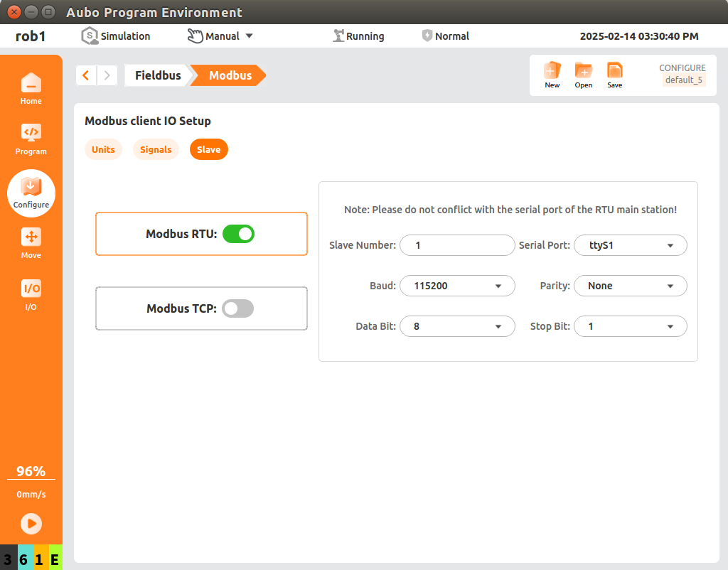The width and height of the screenshot is (728, 570).
Task: Click the Open configuration icon
Action: (x=583, y=75)
